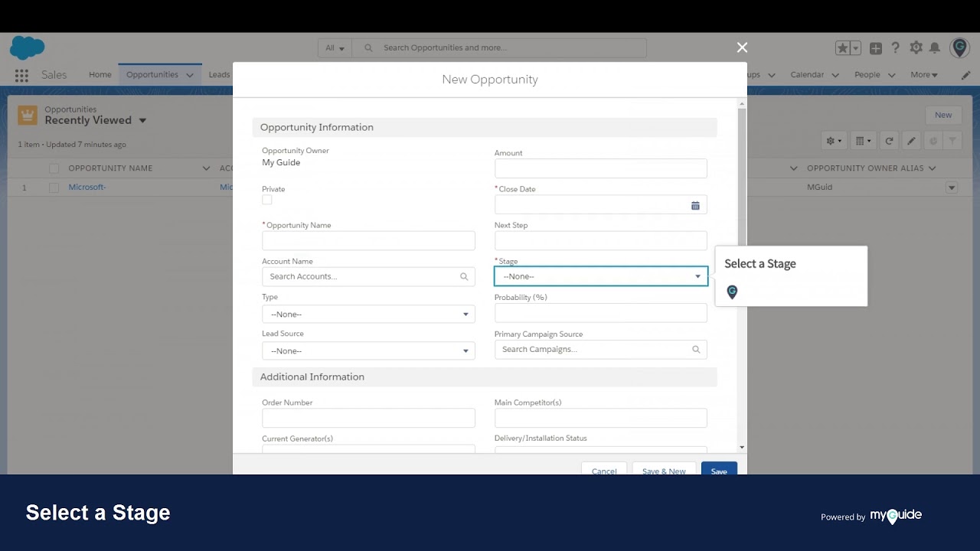Check the select-all checkbox in list header

pos(54,168)
